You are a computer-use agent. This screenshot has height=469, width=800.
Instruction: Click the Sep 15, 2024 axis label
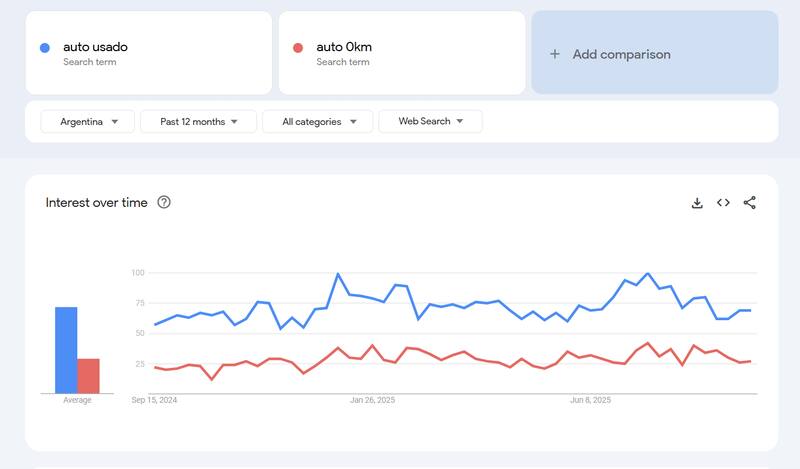tap(154, 400)
